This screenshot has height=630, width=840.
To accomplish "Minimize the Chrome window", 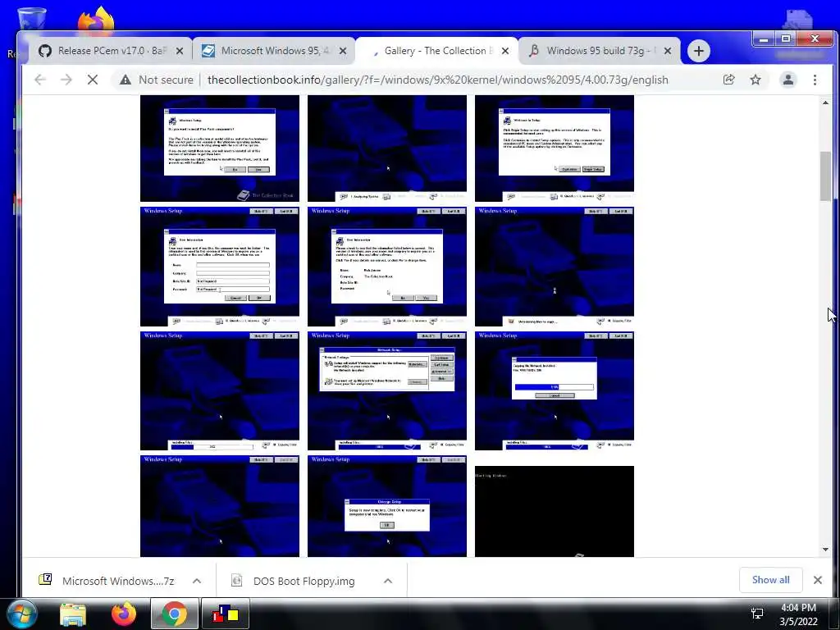I will pos(764,39).
